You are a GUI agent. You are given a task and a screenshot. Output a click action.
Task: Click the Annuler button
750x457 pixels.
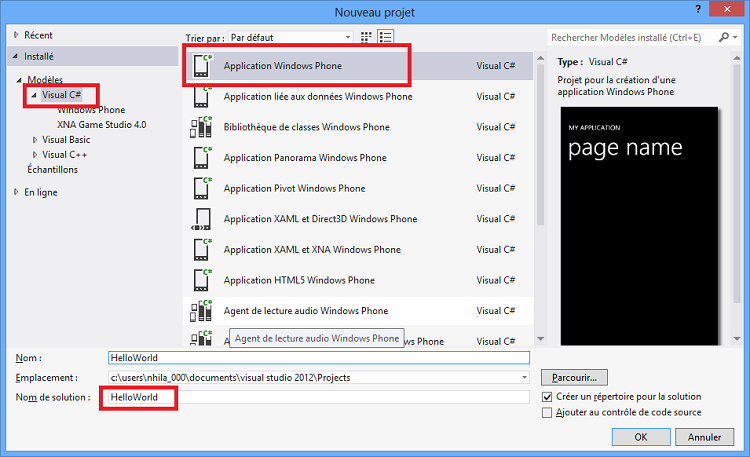point(705,437)
